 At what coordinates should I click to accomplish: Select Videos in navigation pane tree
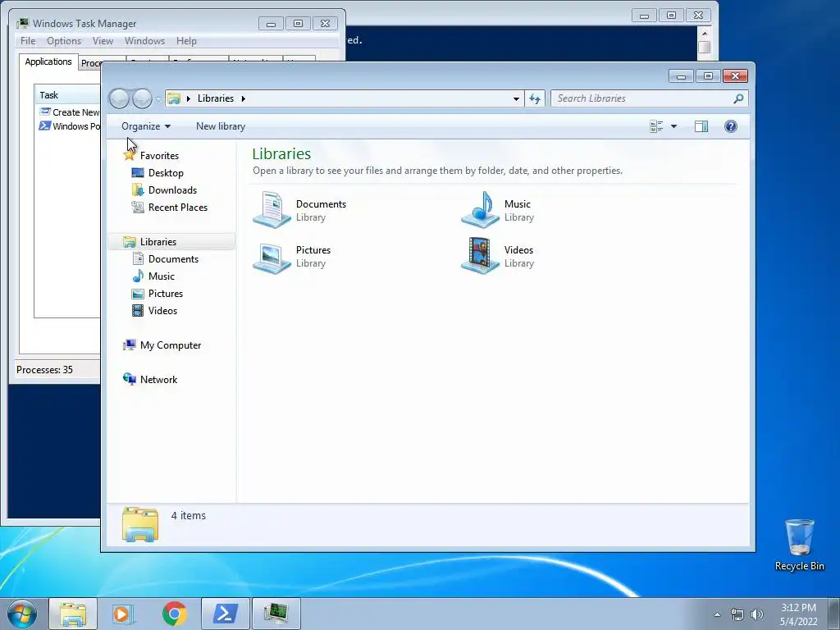163,311
